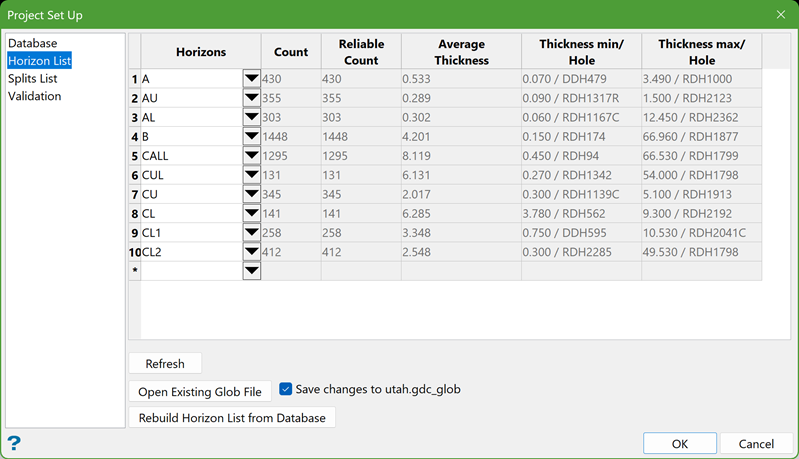Open dropdown for horizon CL2 row

tap(252, 252)
